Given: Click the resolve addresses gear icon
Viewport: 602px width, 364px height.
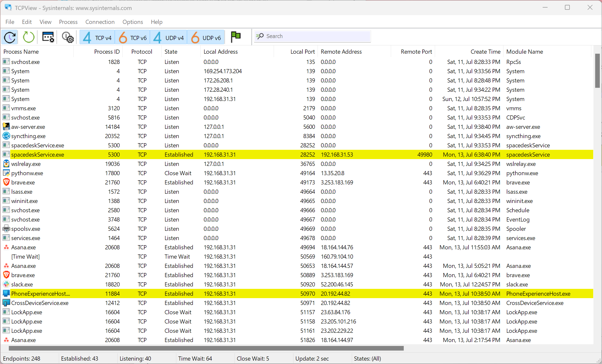Looking at the screenshot, I should (67, 37).
